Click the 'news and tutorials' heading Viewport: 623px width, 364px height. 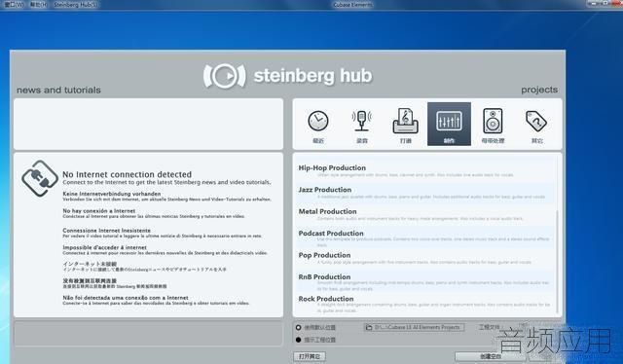pos(58,90)
